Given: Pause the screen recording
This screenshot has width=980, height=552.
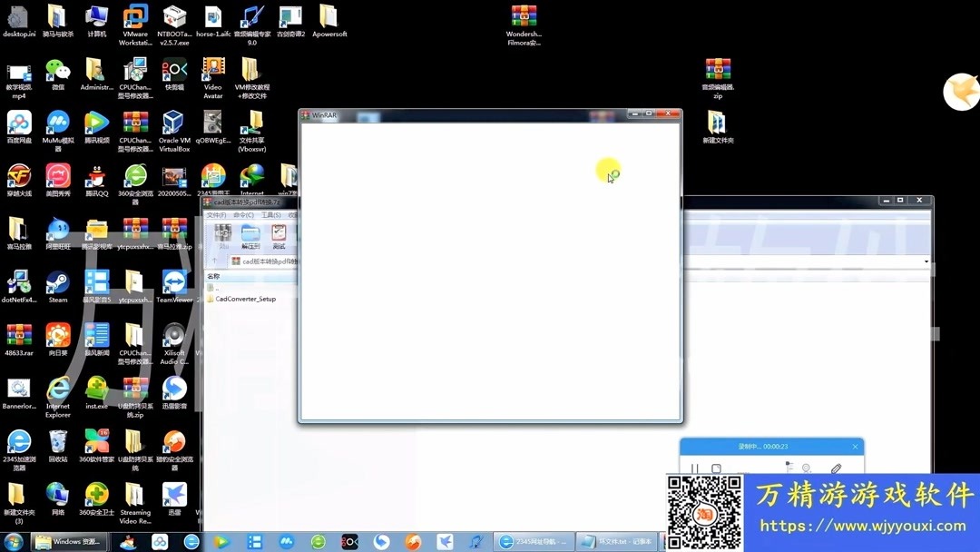Looking at the screenshot, I should (x=695, y=468).
